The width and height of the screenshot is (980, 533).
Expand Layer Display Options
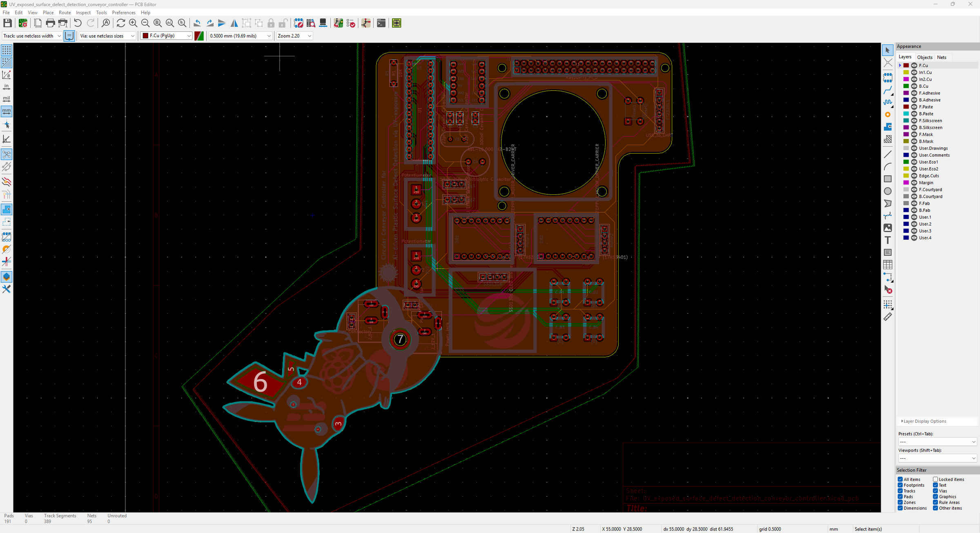click(x=923, y=421)
